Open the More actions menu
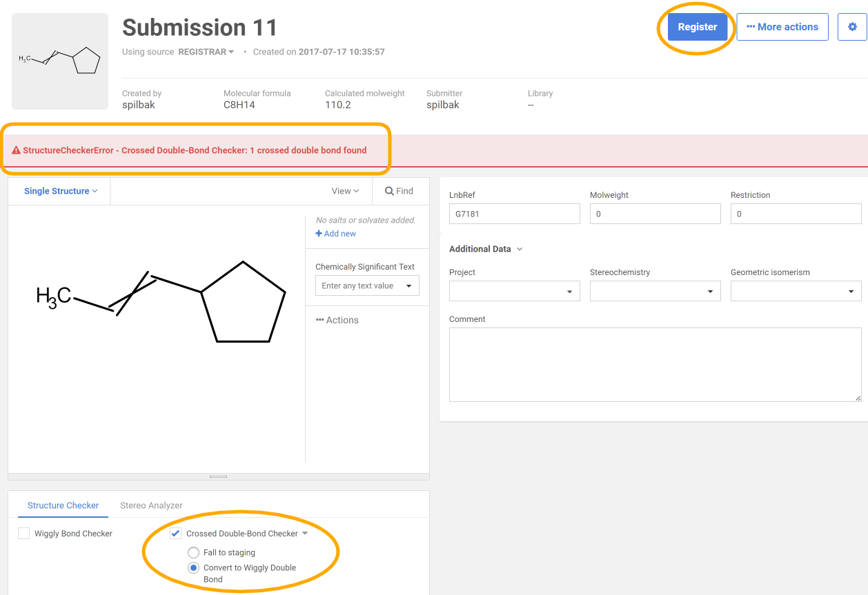868x595 pixels. tap(782, 27)
